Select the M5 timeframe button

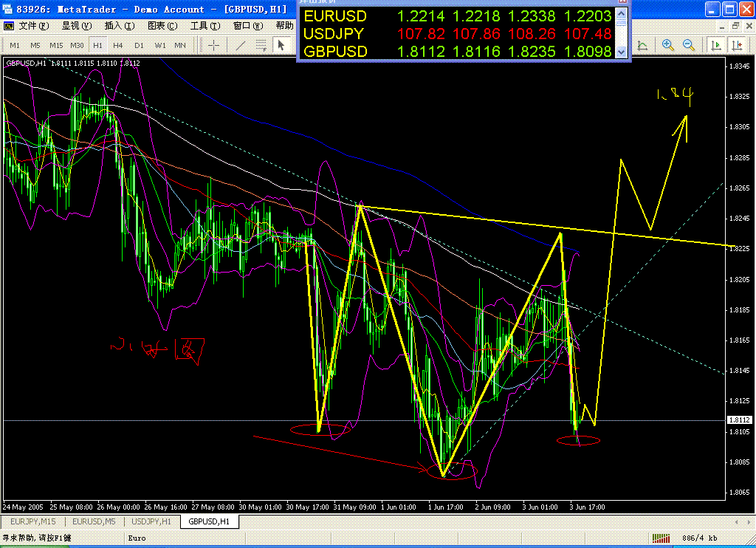coord(35,45)
